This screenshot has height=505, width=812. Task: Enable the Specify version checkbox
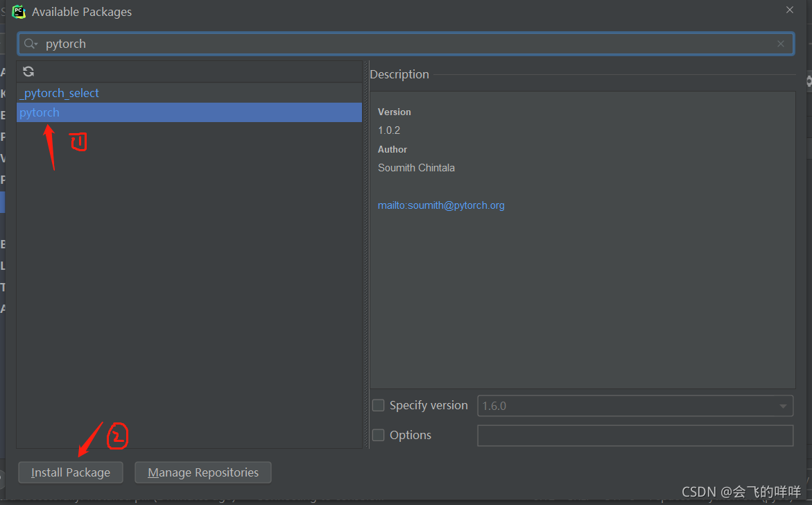[x=379, y=405]
